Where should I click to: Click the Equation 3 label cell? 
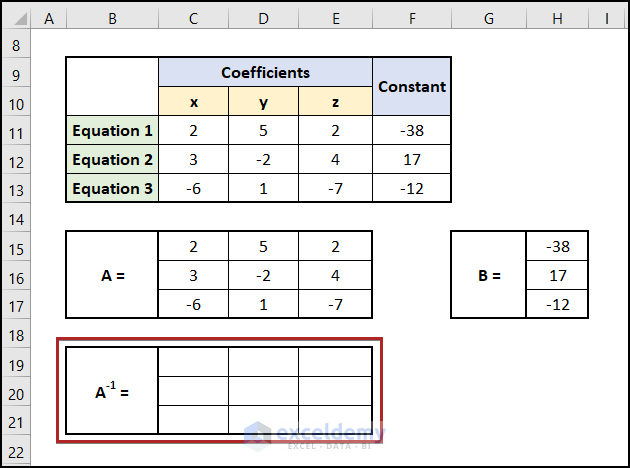[112, 189]
